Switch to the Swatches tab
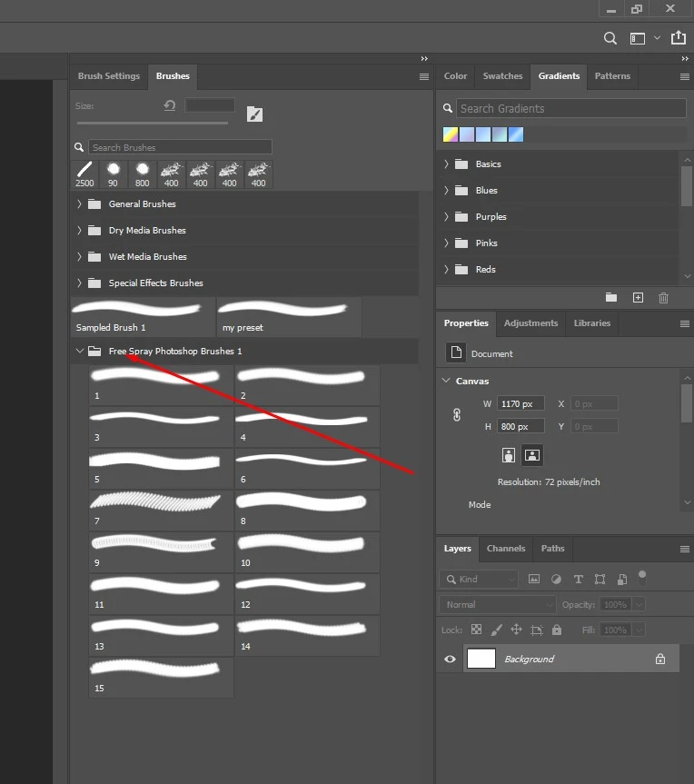 tap(502, 76)
